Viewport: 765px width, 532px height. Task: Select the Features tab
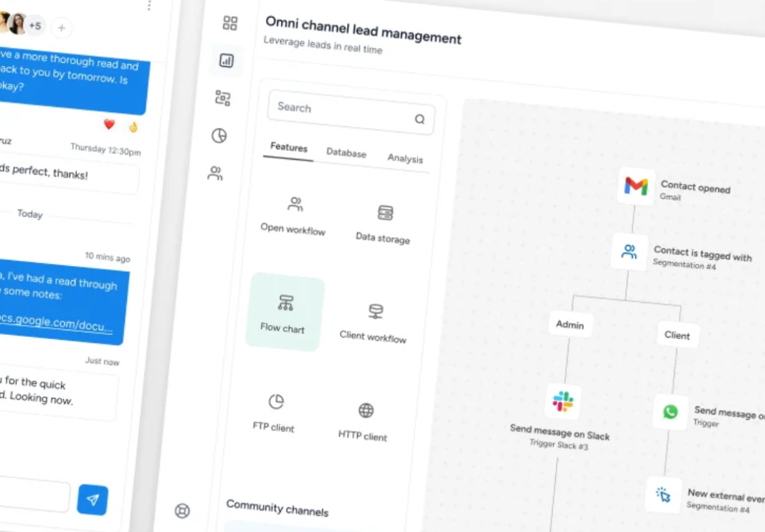coord(288,147)
